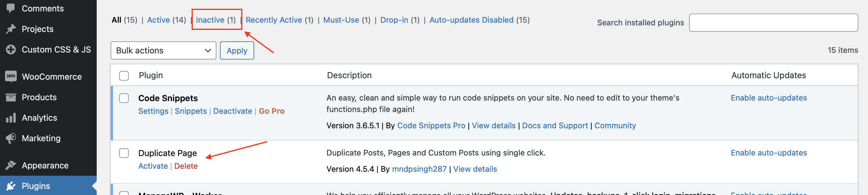Click the Apply button

237,50
